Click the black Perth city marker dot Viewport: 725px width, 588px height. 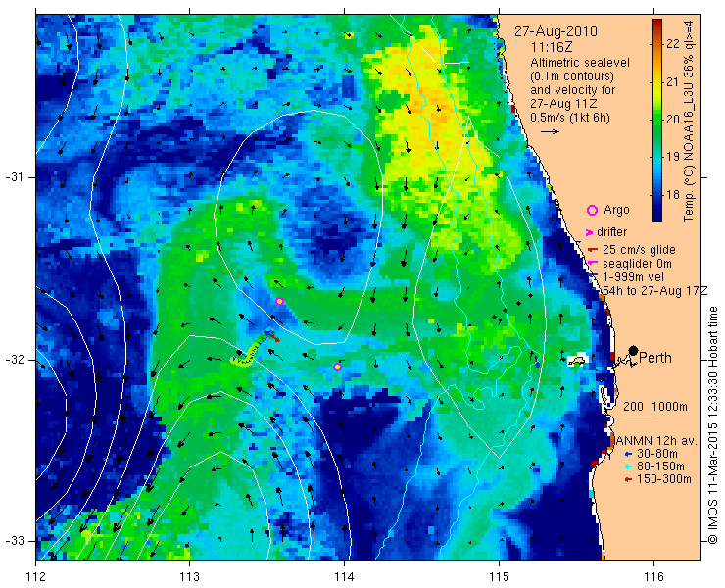[x=634, y=350]
